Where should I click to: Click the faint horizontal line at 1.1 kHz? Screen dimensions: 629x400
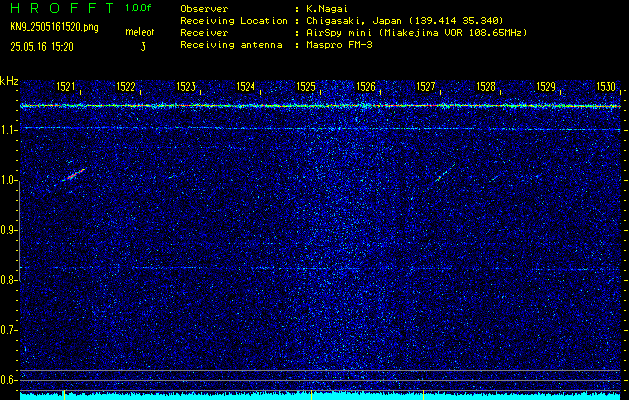(x=320, y=128)
